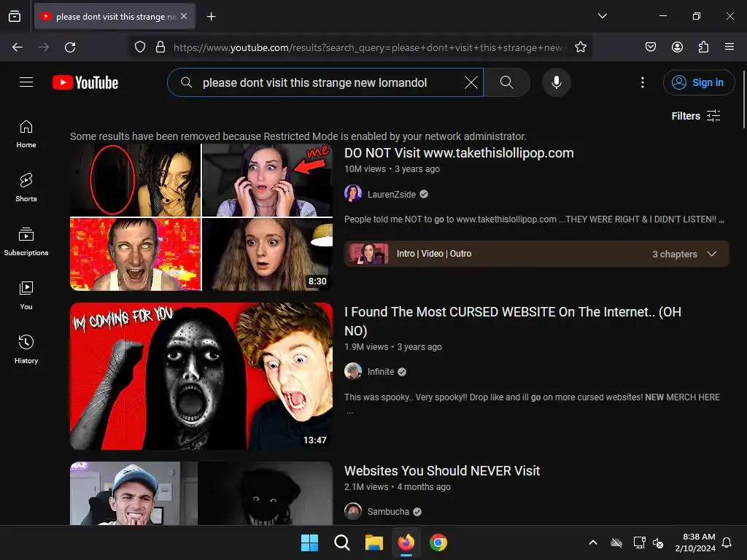Open Subscriptions in the sidebar

pos(26,241)
